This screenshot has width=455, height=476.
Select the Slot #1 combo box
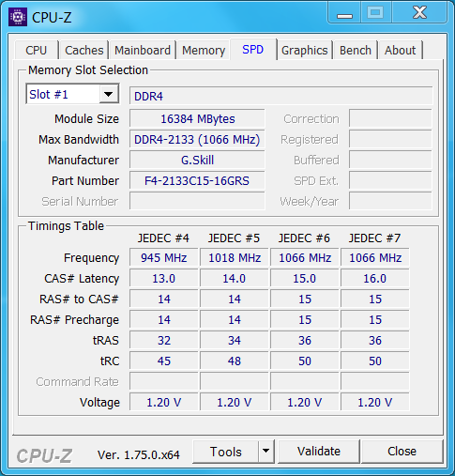pyautogui.click(x=72, y=94)
